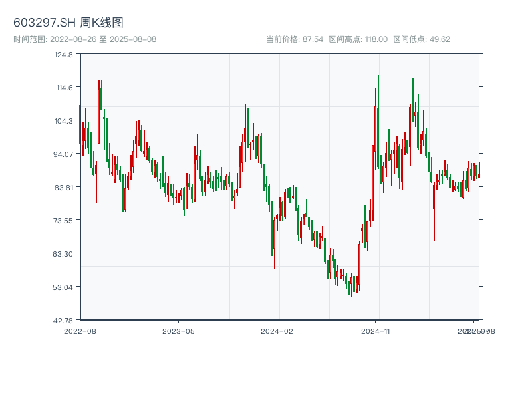532x399 pixels.
Task: Click the y-axis label 42.78
Action: [63, 321]
